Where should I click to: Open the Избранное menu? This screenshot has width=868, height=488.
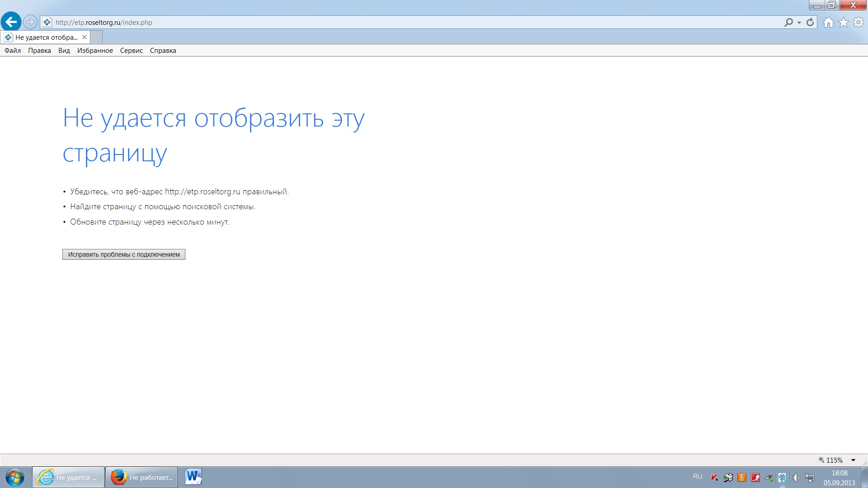(x=95, y=51)
